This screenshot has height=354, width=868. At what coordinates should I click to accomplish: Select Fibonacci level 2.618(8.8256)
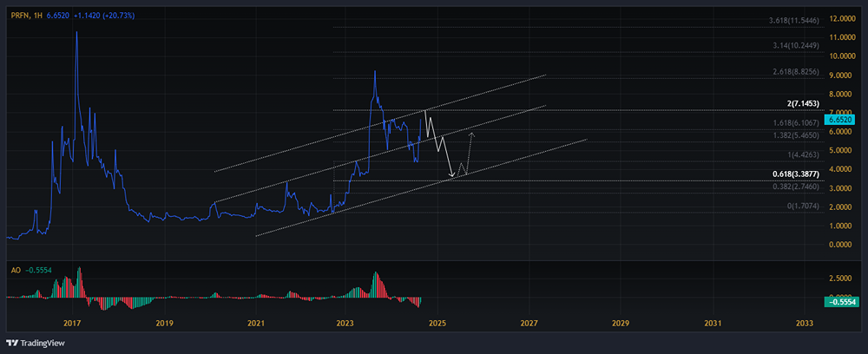(797, 72)
